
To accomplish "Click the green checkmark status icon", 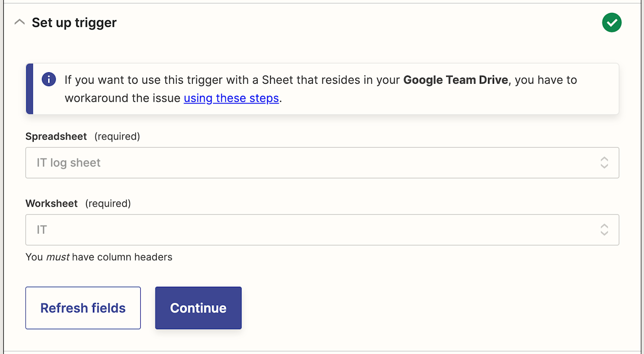I will point(611,23).
